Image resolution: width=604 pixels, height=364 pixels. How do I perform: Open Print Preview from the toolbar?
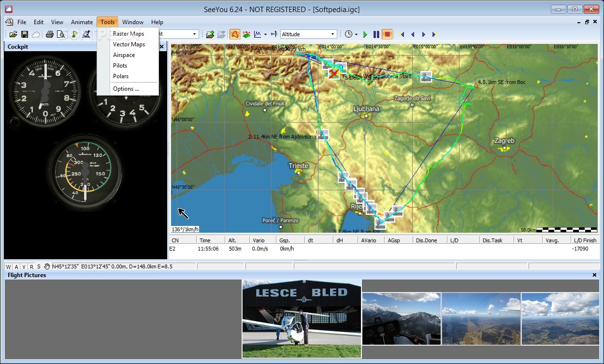point(60,34)
